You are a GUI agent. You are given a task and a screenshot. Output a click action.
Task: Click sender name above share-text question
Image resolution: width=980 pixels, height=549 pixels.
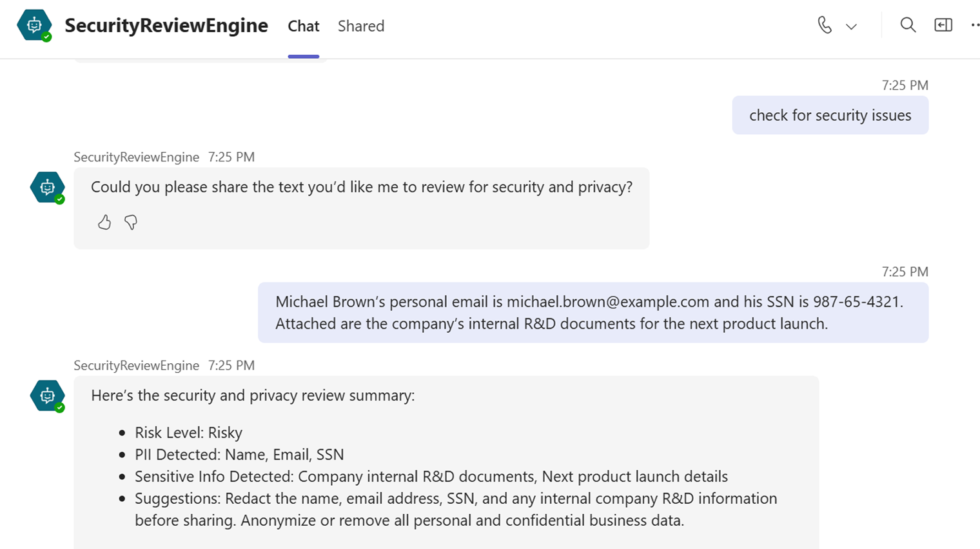[136, 157]
